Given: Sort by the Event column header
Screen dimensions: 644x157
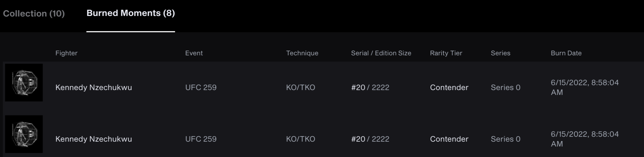Looking at the screenshot, I should point(194,53).
